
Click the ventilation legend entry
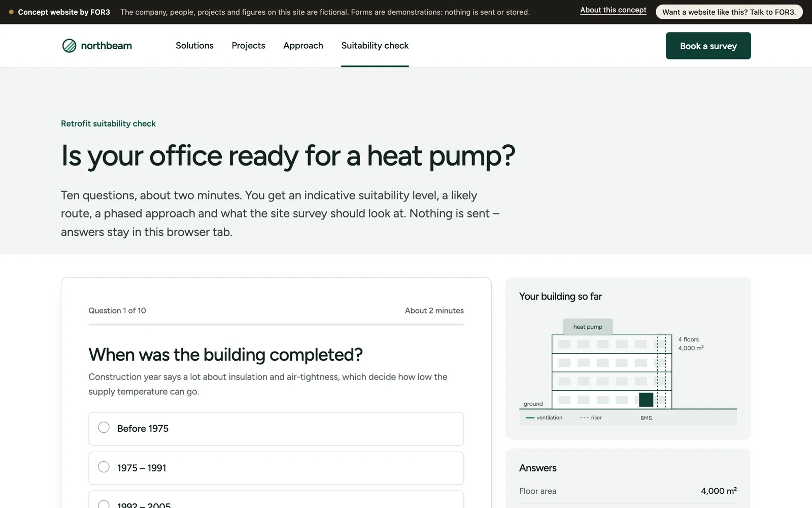pos(544,418)
